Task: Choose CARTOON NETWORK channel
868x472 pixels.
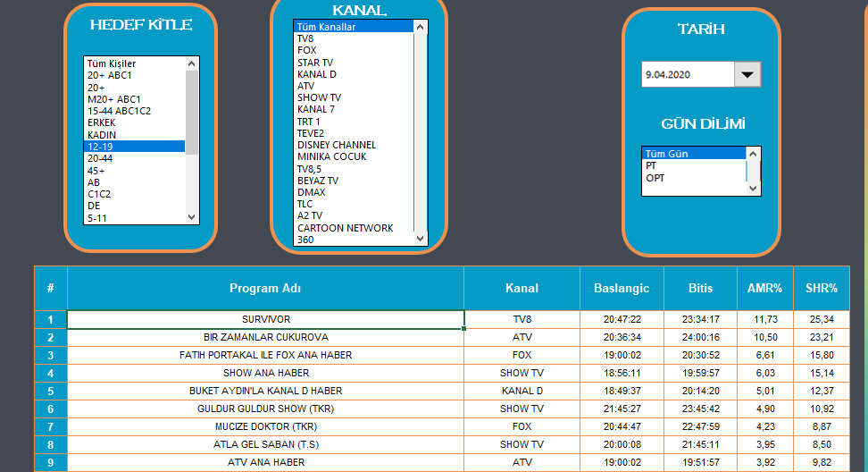Action: pos(345,228)
